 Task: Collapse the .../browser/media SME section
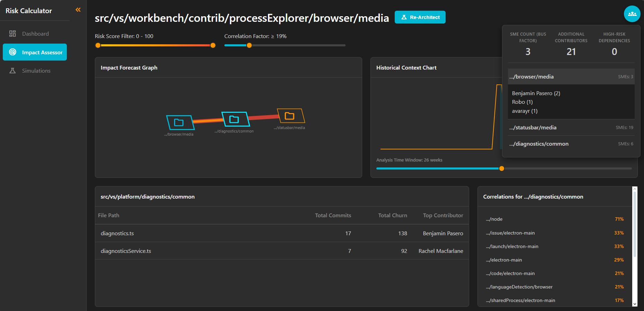571,77
